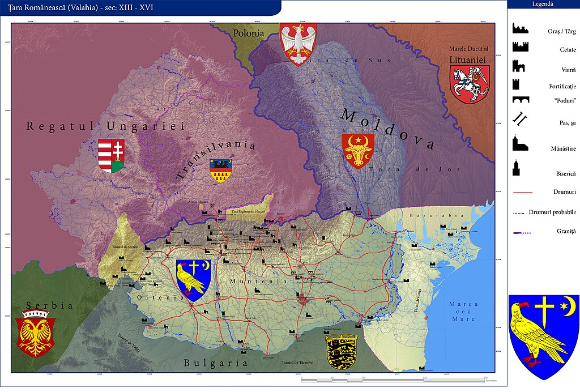Click the Oraș / Târg legend icon
This screenshot has width=580, height=392.
(520, 28)
